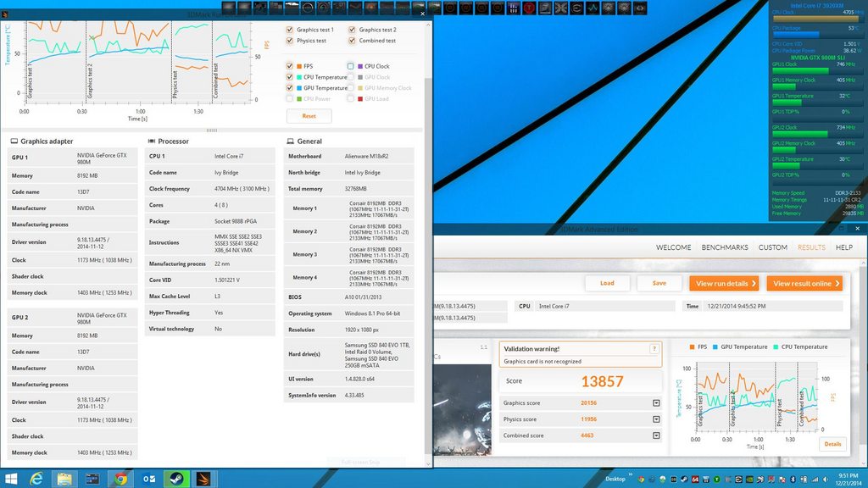
Task: Enable the GPU Load series checkbox
Action: (x=350, y=98)
